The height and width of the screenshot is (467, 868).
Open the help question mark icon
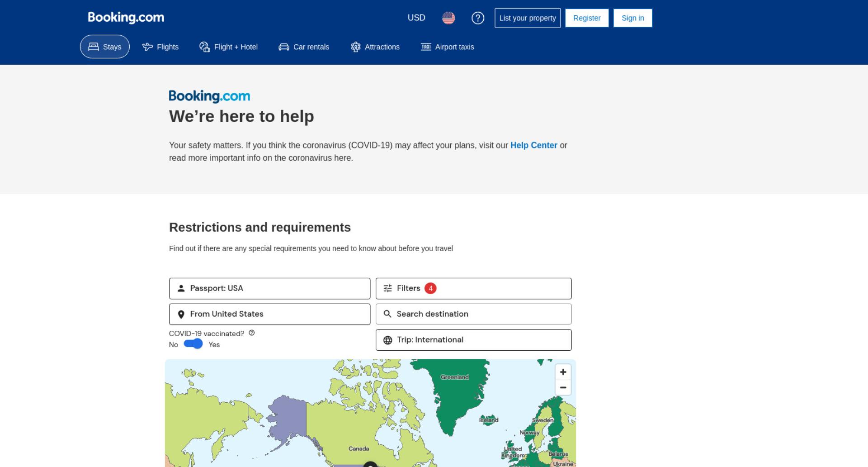[x=478, y=18]
